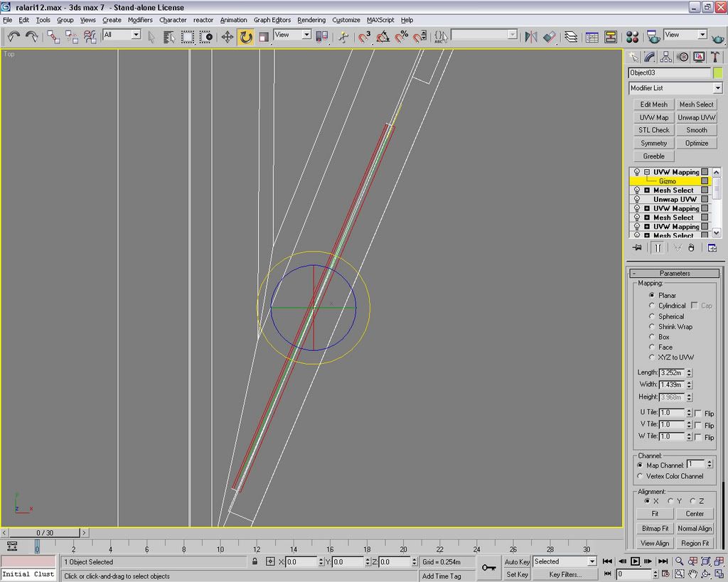Viewport: 728px width, 582px height.
Task: Open the Layer Manager
Action: tap(571, 37)
